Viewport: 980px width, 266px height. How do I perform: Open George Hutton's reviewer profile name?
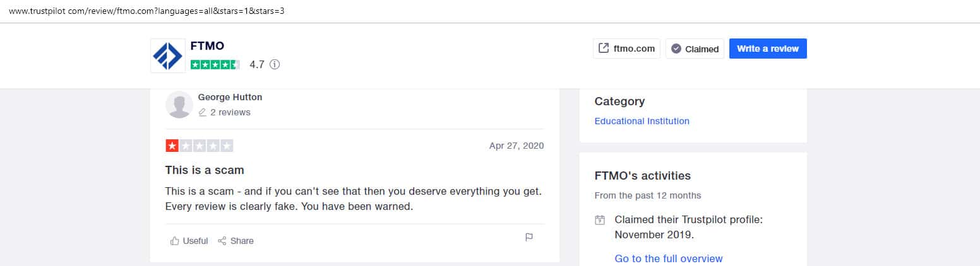230,97
